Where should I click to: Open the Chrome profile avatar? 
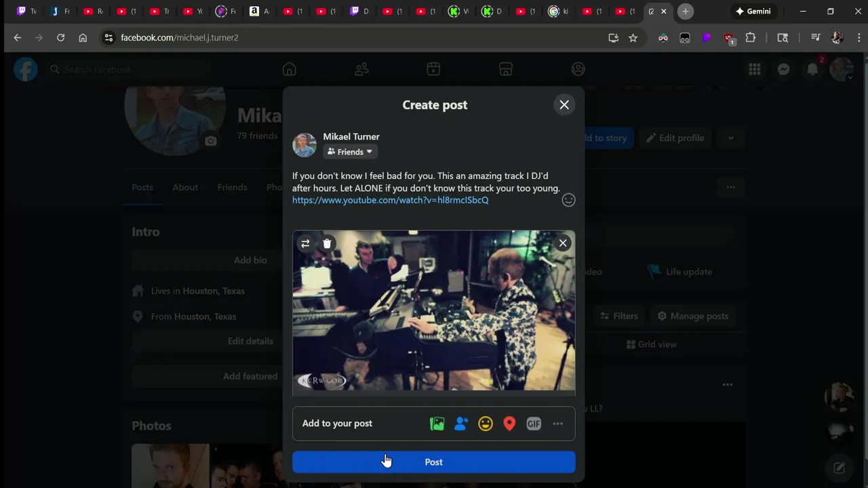pos(837,38)
